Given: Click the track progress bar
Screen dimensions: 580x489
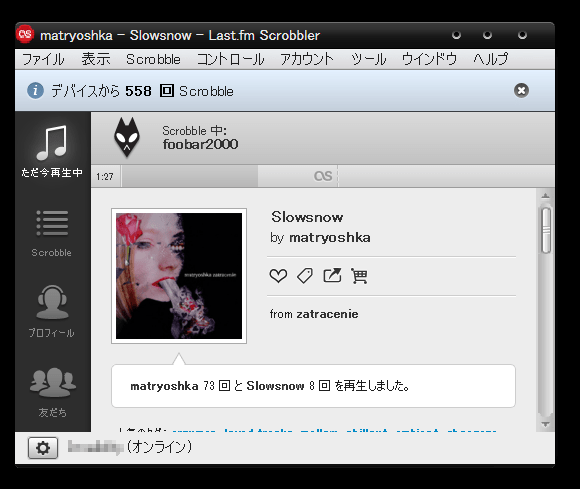Looking at the screenshot, I should coord(337,176).
